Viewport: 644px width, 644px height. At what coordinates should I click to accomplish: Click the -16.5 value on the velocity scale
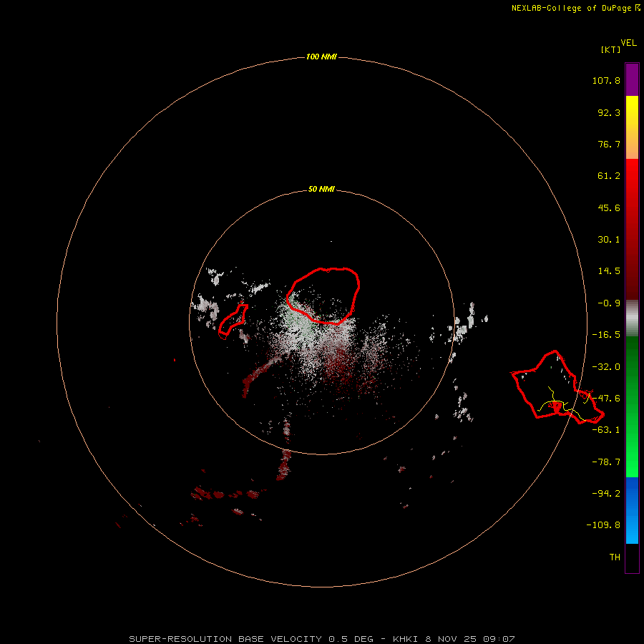(606, 335)
